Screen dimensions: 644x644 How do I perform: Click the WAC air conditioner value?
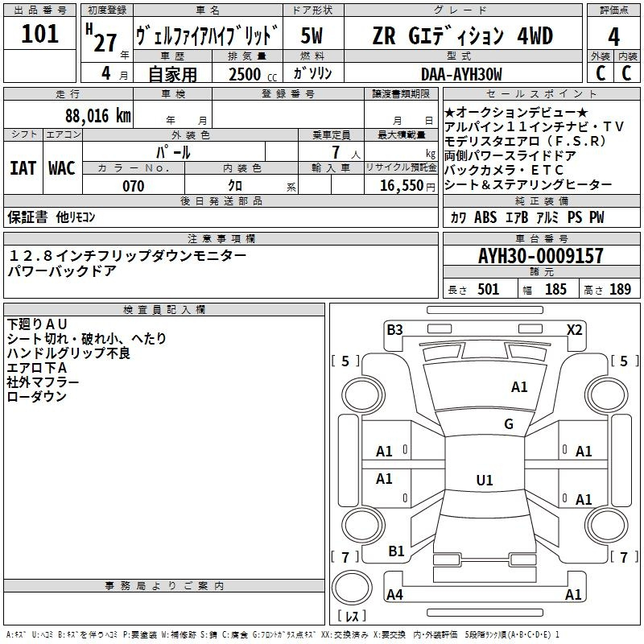point(62,168)
